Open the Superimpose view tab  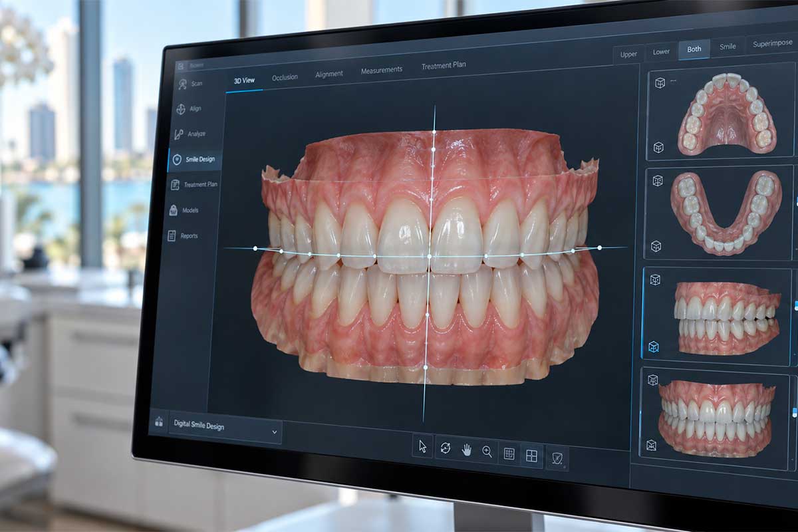[772, 44]
